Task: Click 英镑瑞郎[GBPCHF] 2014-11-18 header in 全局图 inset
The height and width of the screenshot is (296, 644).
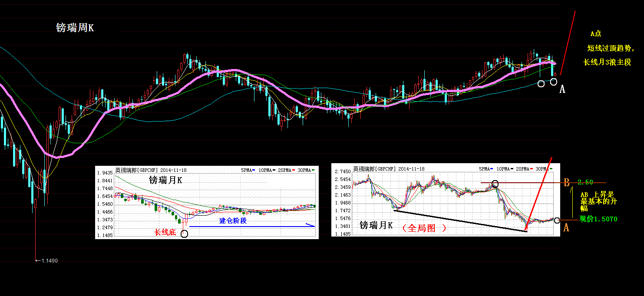Action: [x=389, y=168]
